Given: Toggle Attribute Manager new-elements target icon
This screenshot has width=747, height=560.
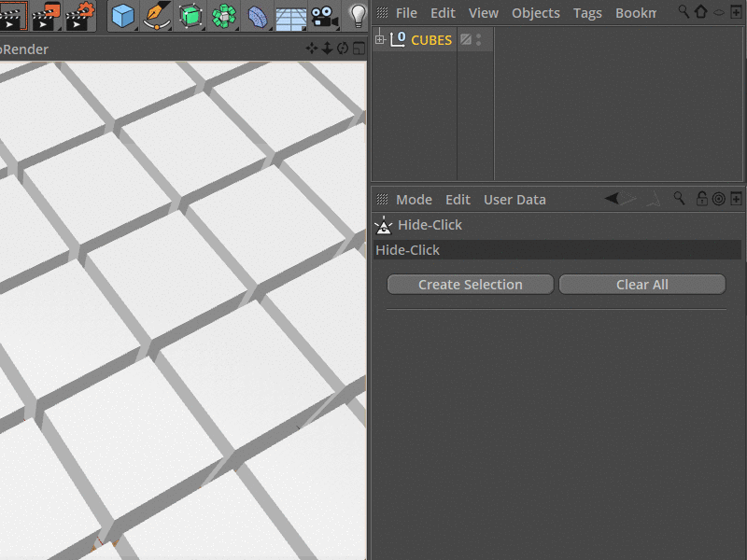Looking at the screenshot, I should click(x=718, y=199).
